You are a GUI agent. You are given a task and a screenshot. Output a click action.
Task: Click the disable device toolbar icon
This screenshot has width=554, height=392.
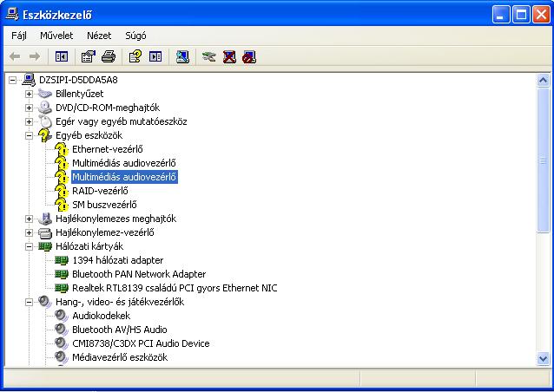[x=249, y=57]
